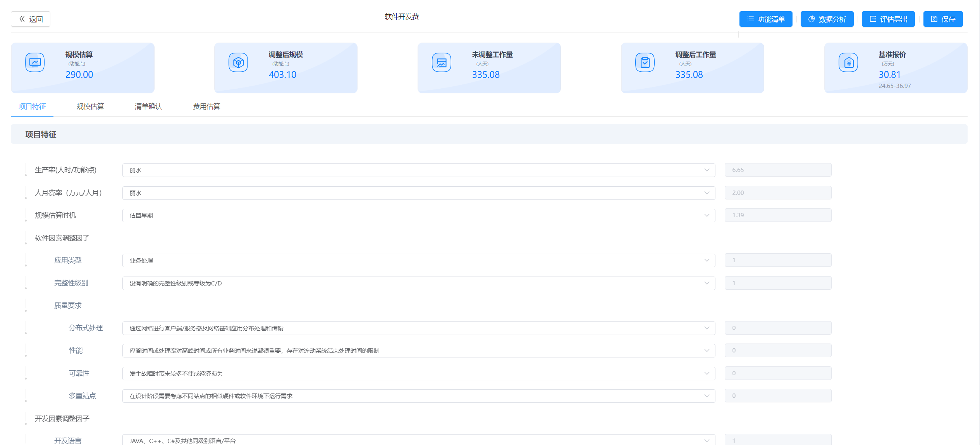Open the 生产率 region dropdown

pos(419,170)
